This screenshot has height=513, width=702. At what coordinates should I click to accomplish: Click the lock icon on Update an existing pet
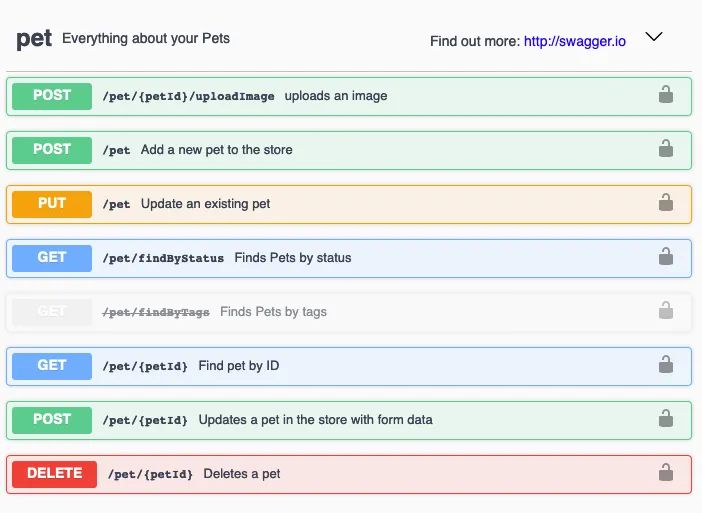[665, 203]
